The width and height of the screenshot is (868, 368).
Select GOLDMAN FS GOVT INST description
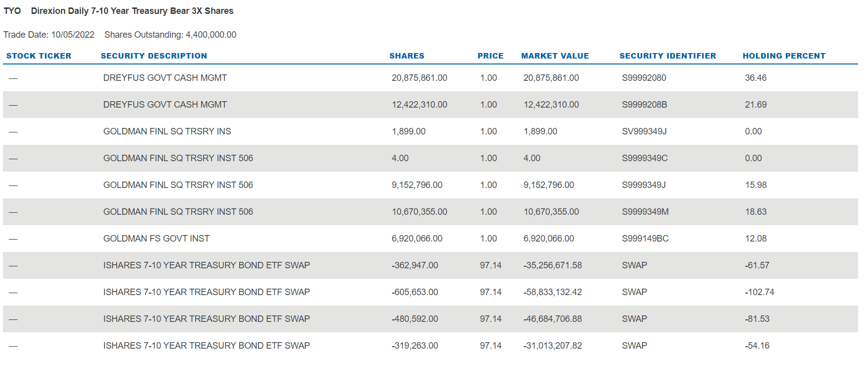[156, 239]
